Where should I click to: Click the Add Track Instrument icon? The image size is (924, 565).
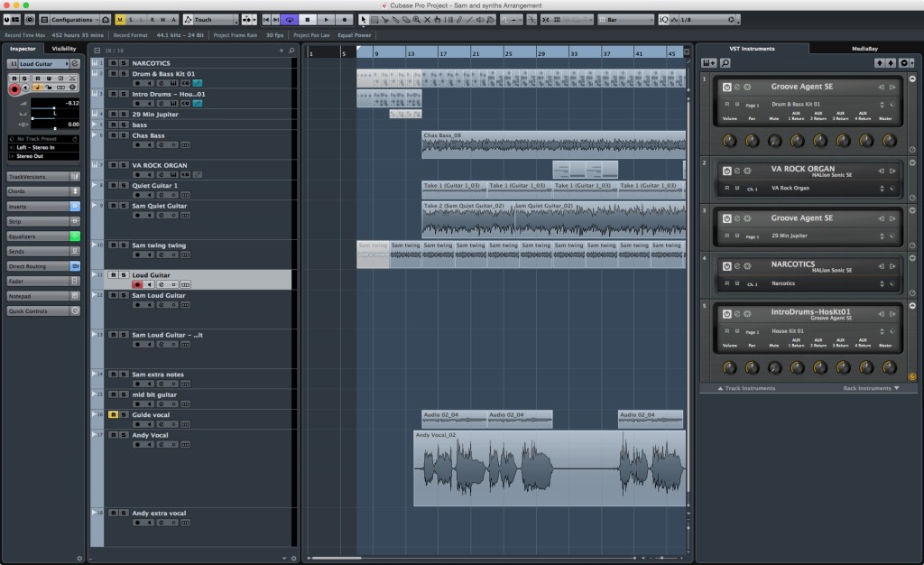(708, 62)
